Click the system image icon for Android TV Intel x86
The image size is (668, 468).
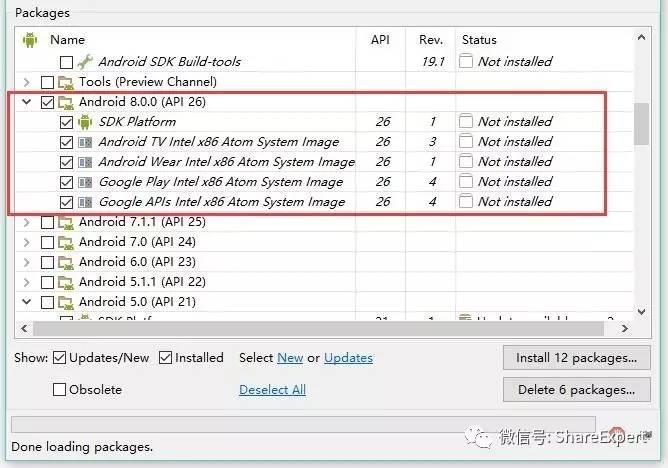point(85,142)
